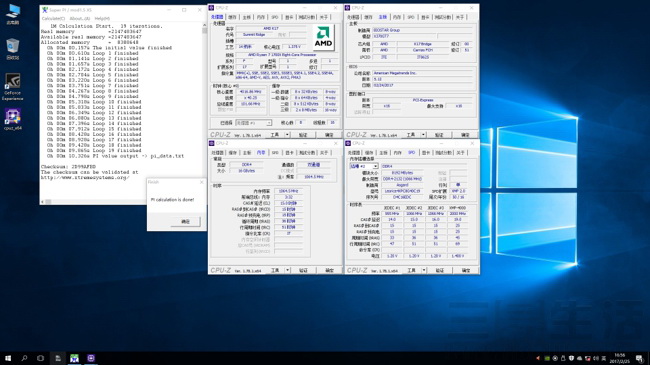Open the memory slot #2 dropdown
Viewport: 650px width, 365px height.
tap(363, 166)
